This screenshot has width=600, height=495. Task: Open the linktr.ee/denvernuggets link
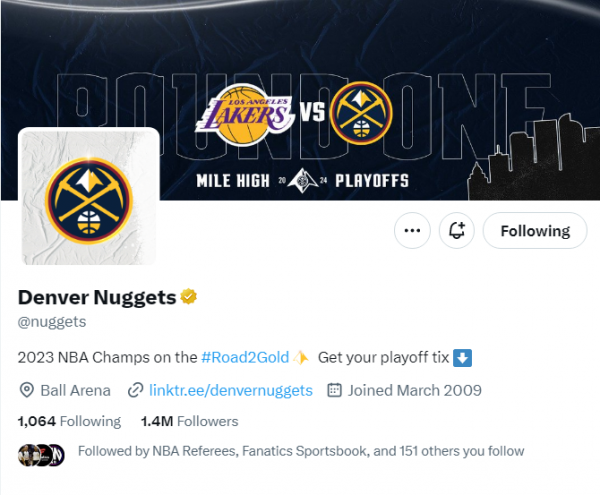click(x=231, y=390)
